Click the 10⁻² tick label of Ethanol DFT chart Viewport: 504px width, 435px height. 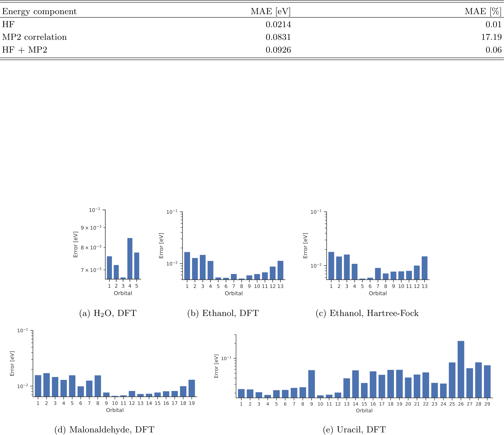pos(172,263)
